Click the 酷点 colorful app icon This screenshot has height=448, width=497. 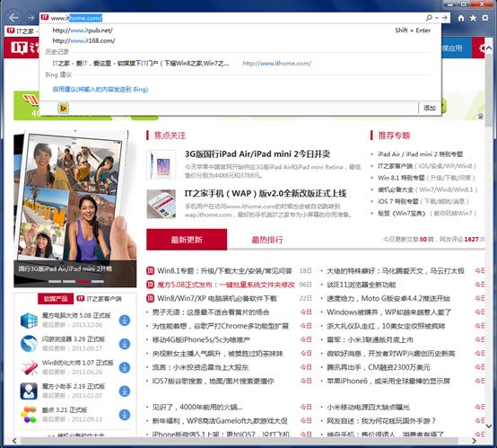(30, 415)
